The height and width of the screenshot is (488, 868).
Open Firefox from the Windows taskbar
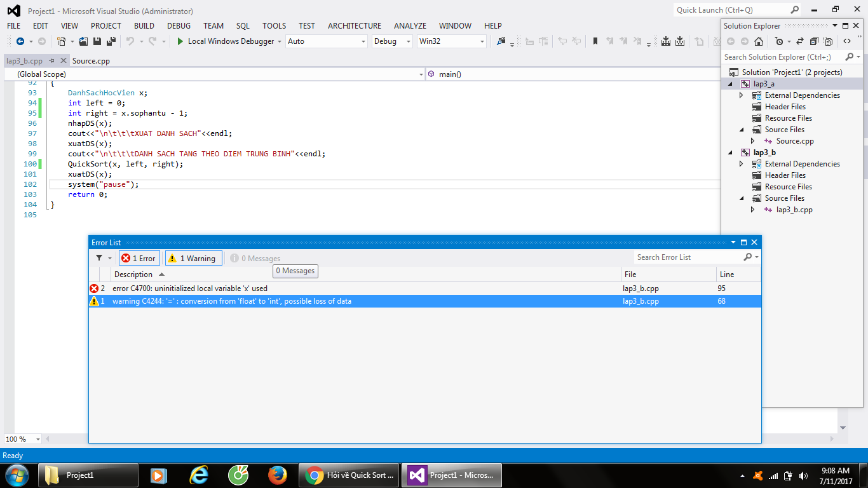click(277, 475)
